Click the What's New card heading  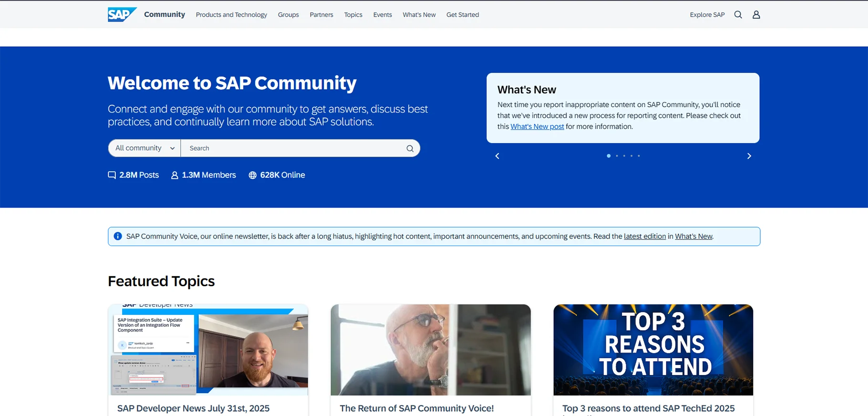click(527, 90)
